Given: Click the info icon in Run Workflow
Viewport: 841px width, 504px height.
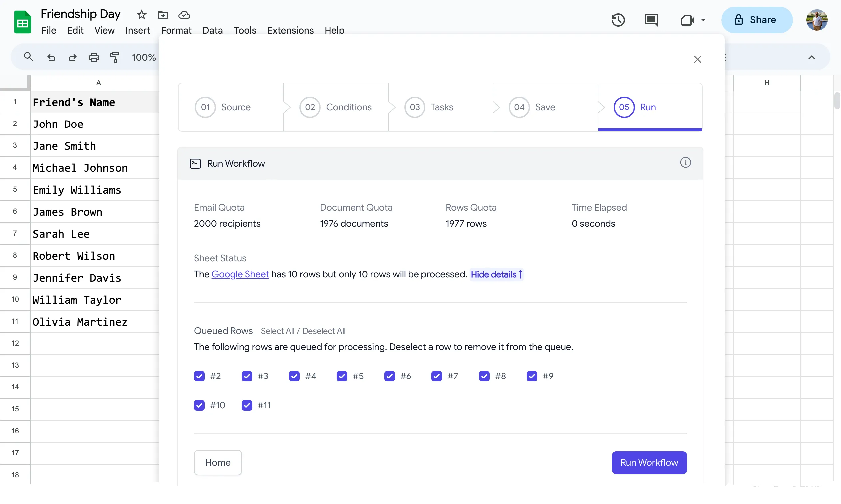Looking at the screenshot, I should (685, 162).
